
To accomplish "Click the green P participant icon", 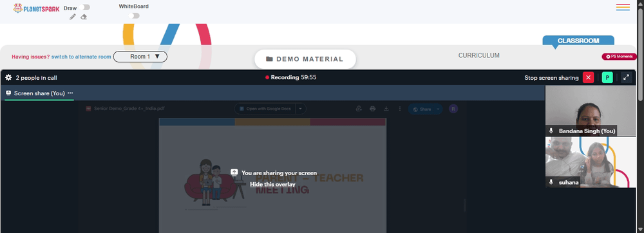I will (607, 77).
